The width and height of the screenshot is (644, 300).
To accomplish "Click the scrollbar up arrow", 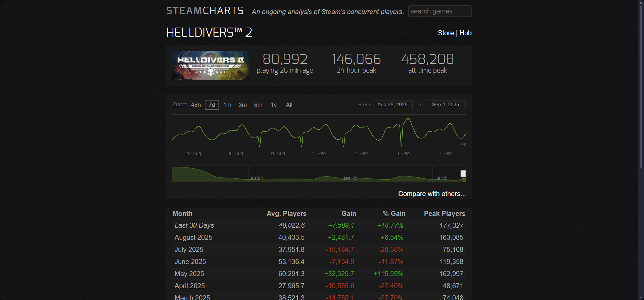I will click(641, 2).
